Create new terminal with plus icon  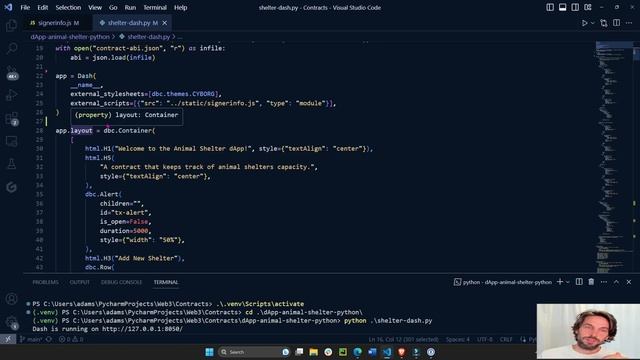[560, 282]
